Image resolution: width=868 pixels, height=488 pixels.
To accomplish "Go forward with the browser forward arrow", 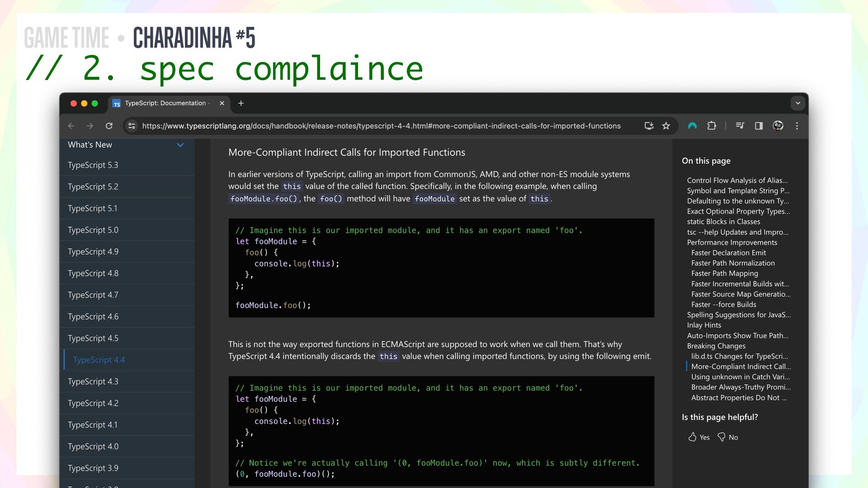I will tap(90, 126).
